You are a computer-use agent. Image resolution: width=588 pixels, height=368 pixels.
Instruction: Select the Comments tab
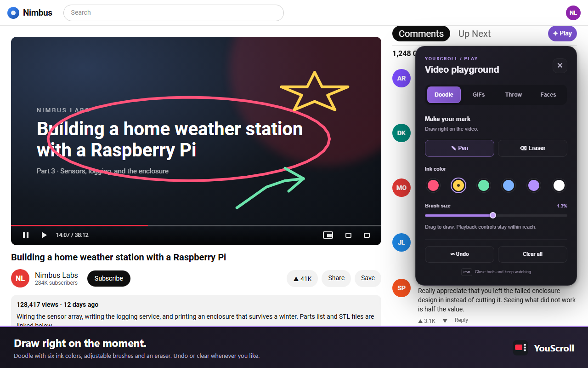point(421,34)
